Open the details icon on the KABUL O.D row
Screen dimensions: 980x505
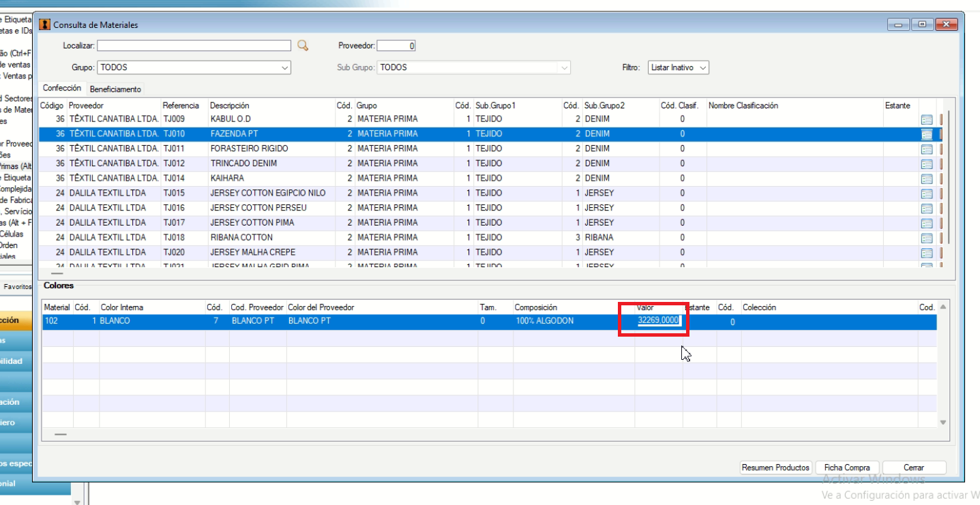(x=927, y=119)
